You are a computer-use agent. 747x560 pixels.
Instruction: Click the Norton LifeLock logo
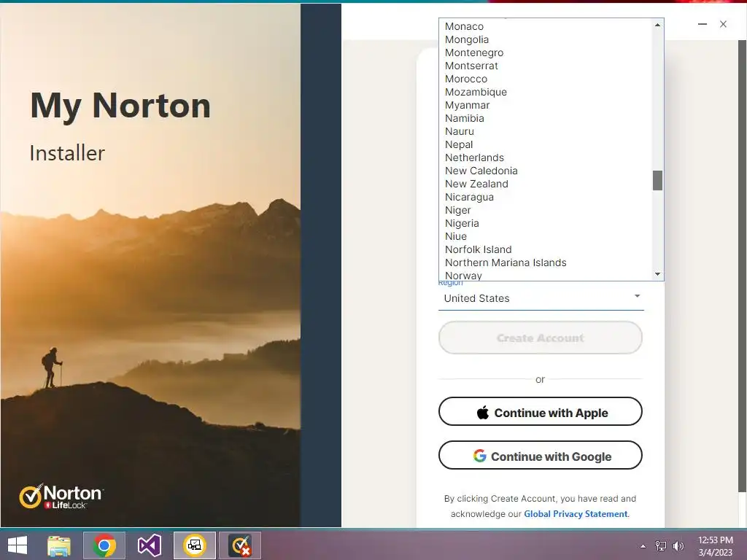coord(61,496)
